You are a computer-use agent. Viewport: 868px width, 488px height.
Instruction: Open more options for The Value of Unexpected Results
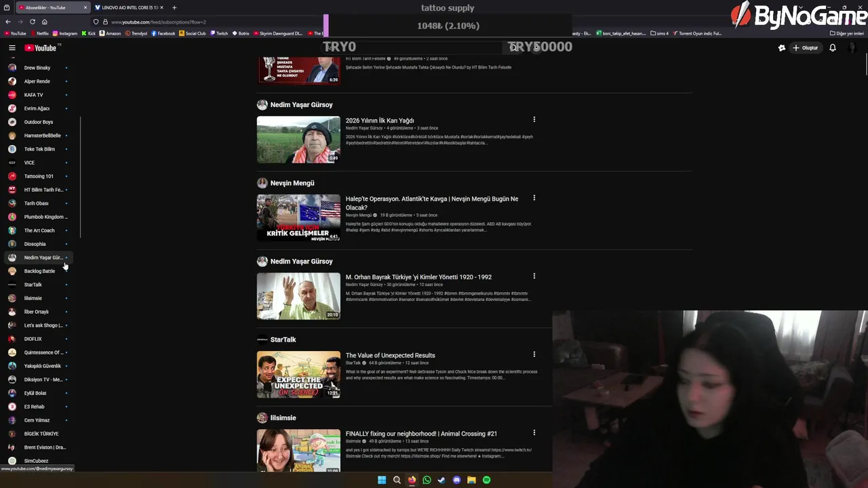534,354
